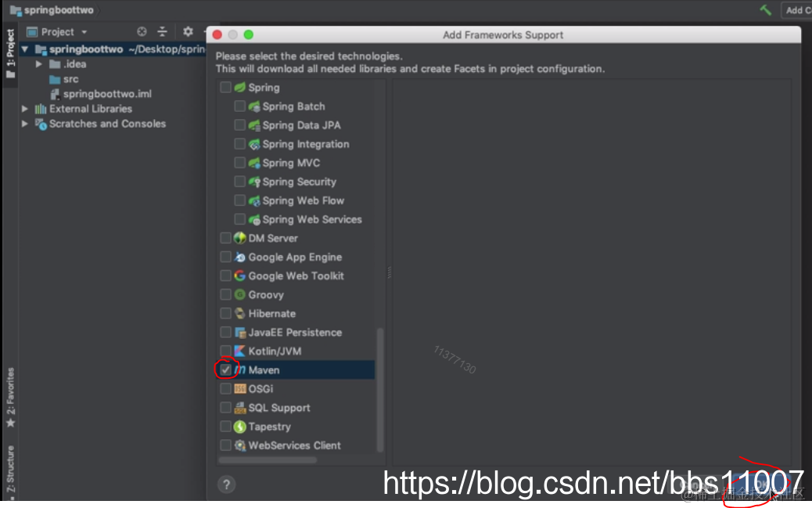Select the Maven row text
This screenshot has width=812, height=508.
point(264,370)
